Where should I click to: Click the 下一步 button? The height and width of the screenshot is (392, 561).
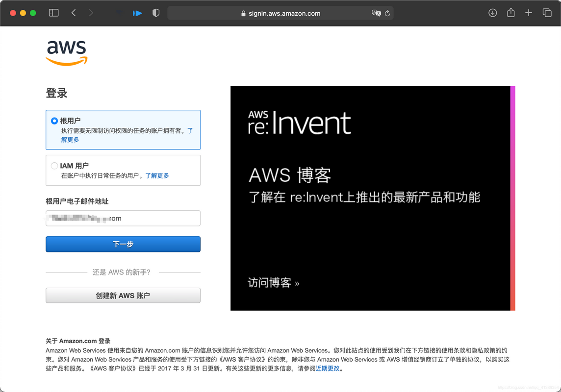[123, 244]
